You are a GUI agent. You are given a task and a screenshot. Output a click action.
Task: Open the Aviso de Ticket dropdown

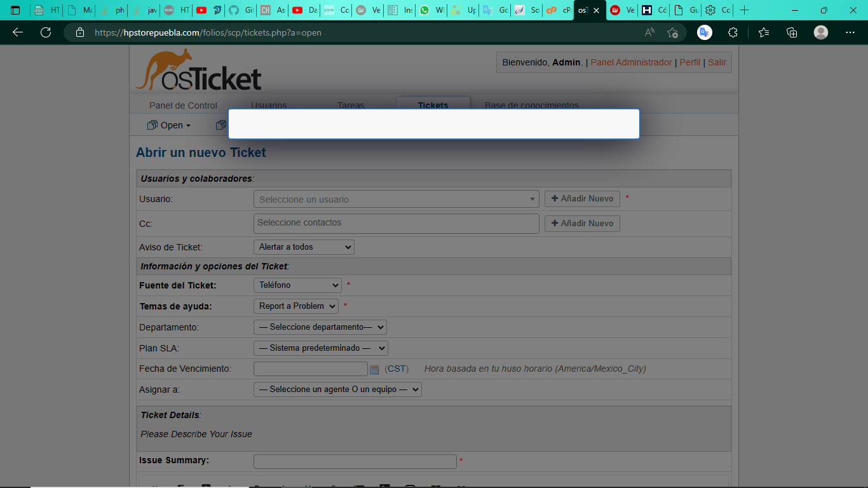point(304,247)
